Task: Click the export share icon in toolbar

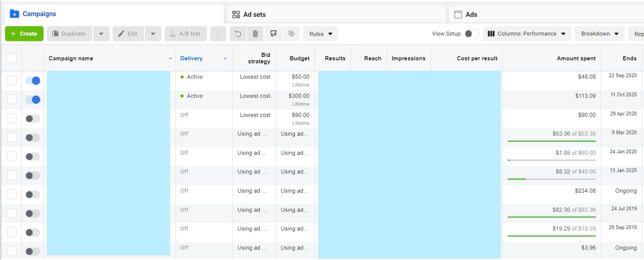Action: [273, 34]
